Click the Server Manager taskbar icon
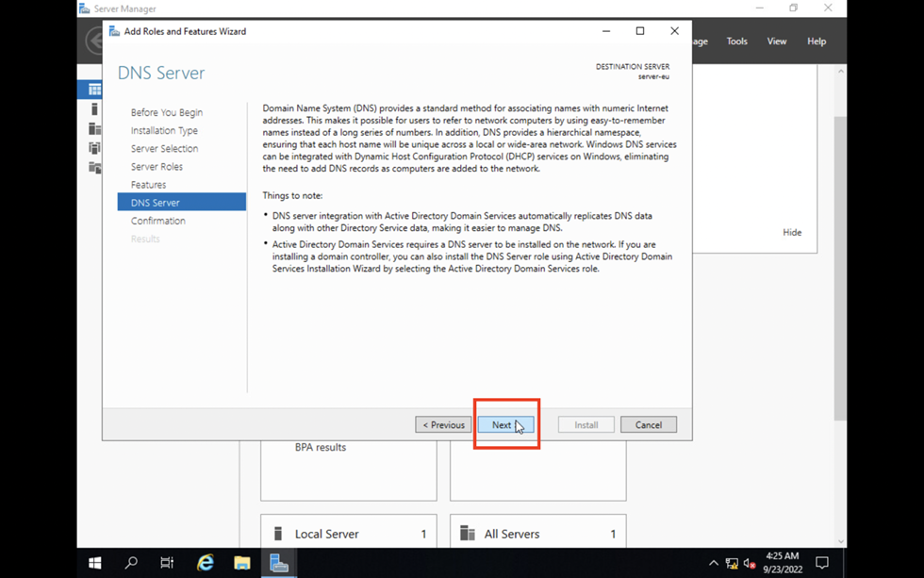The height and width of the screenshot is (578, 924). (278, 563)
